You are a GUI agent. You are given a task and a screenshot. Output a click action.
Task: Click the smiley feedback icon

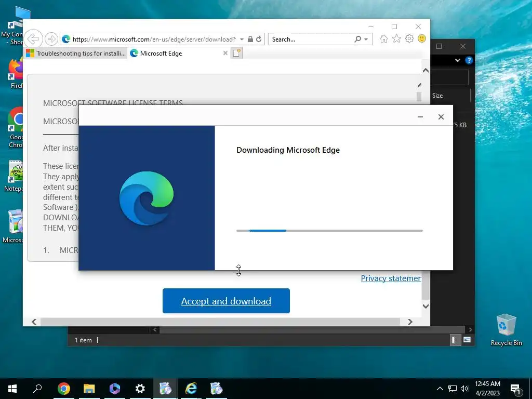pos(422,38)
